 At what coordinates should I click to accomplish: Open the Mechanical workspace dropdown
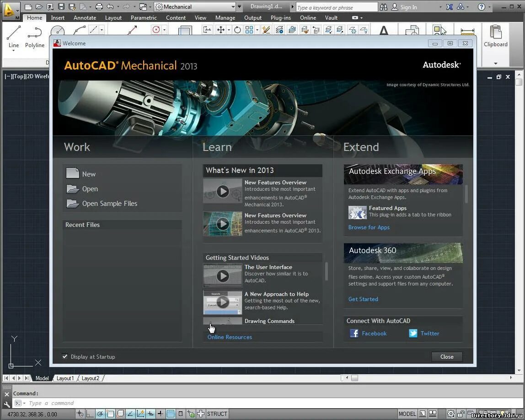(x=233, y=7)
